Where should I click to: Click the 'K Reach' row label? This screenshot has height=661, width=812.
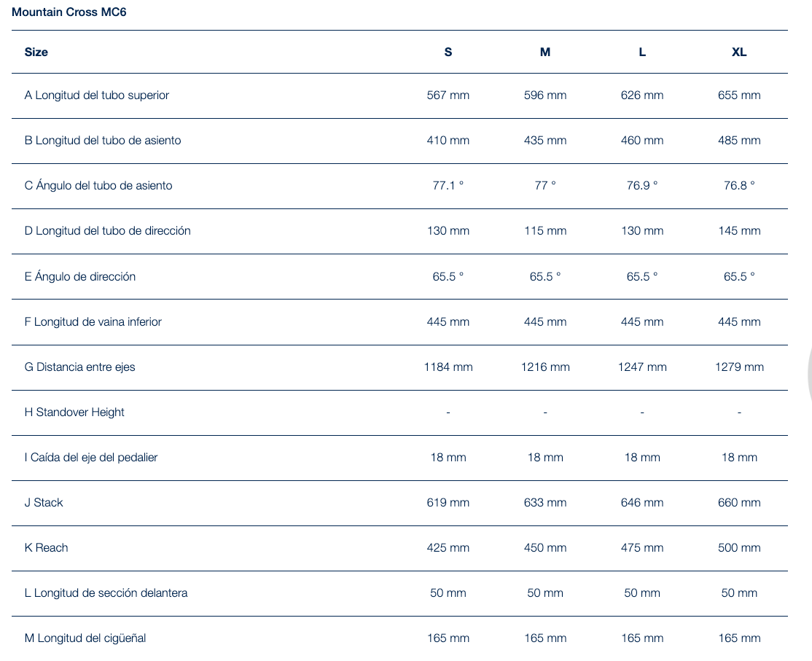47,548
